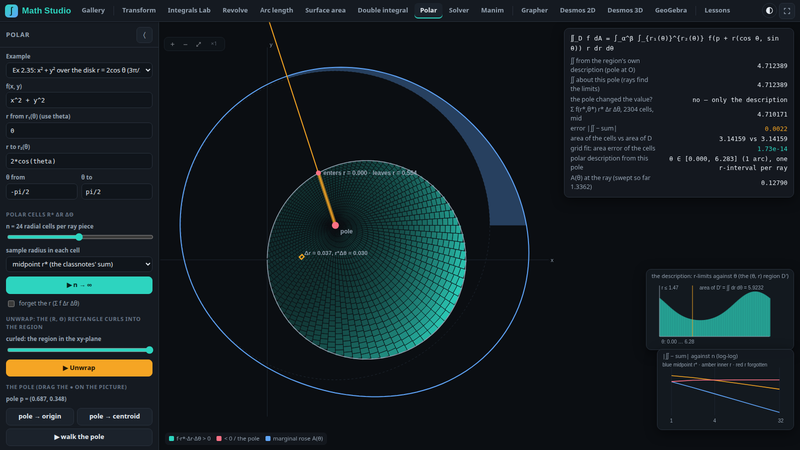Click the pole → centroid button
The width and height of the screenshot is (800, 450).
point(115,416)
